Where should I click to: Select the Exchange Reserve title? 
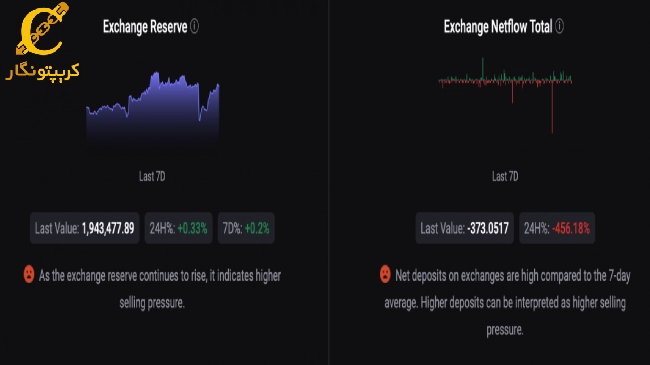coord(145,27)
